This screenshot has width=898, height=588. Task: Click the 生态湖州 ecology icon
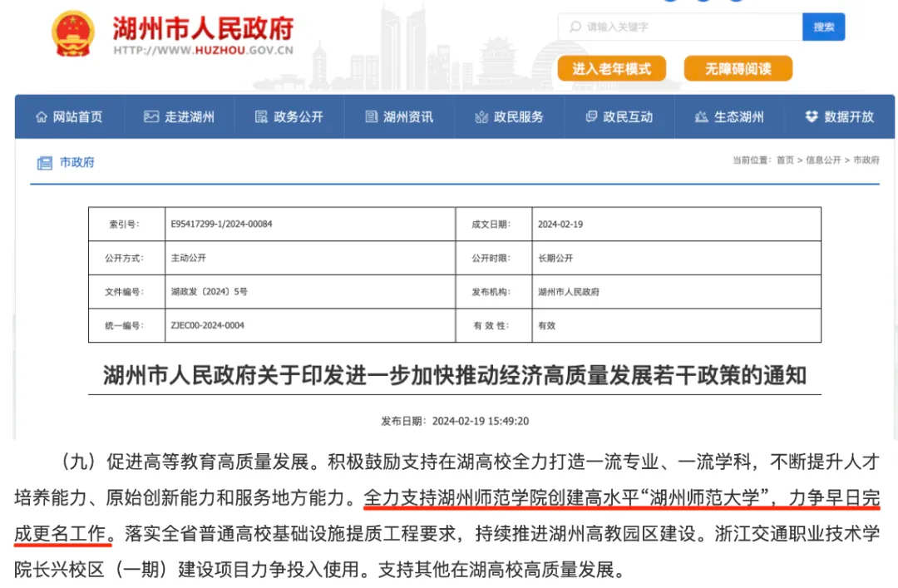pos(702,117)
